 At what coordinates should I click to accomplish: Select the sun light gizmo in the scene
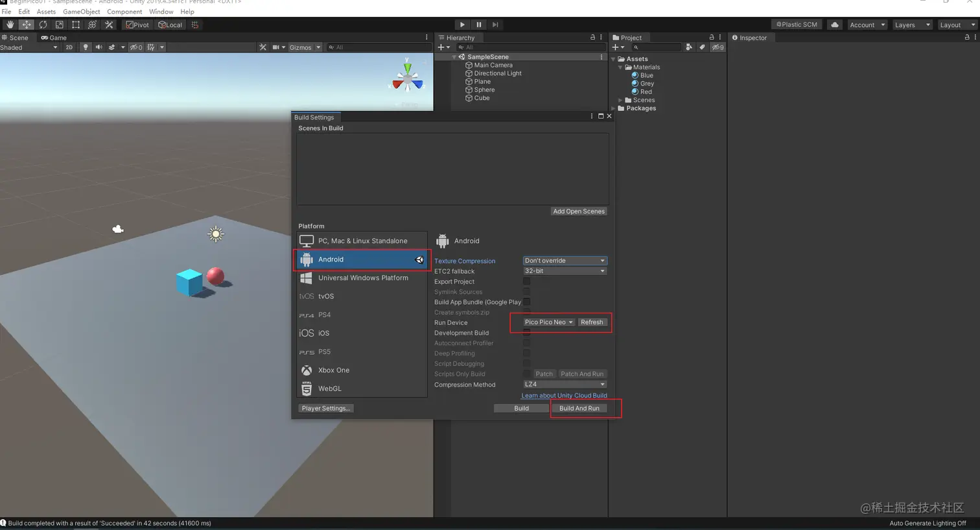coord(216,234)
